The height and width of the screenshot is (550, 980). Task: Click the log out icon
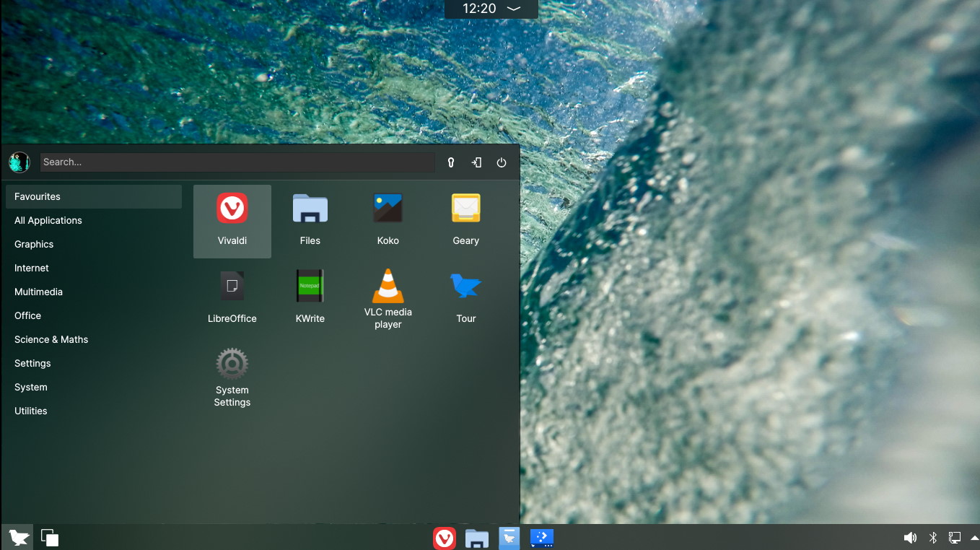click(x=476, y=162)
